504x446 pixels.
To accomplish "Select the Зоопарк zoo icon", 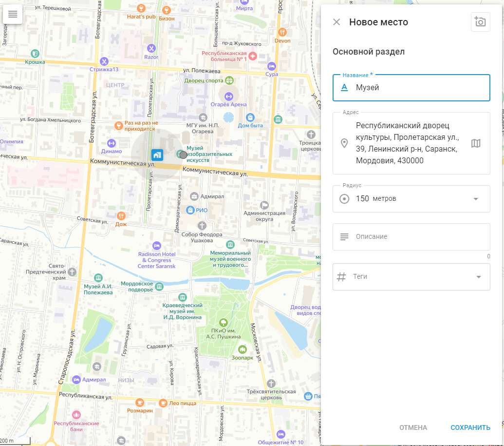I will [x=243, y=349].
